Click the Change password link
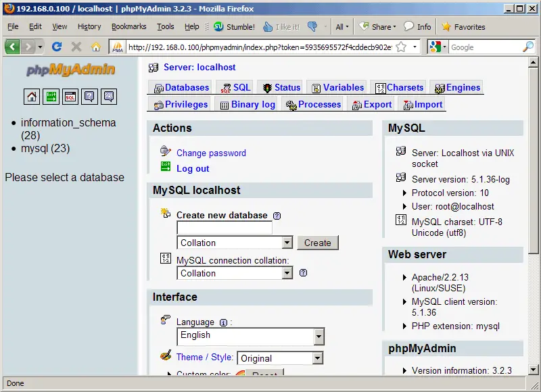Viewport: 541px width, 392px height. (211, 153)
